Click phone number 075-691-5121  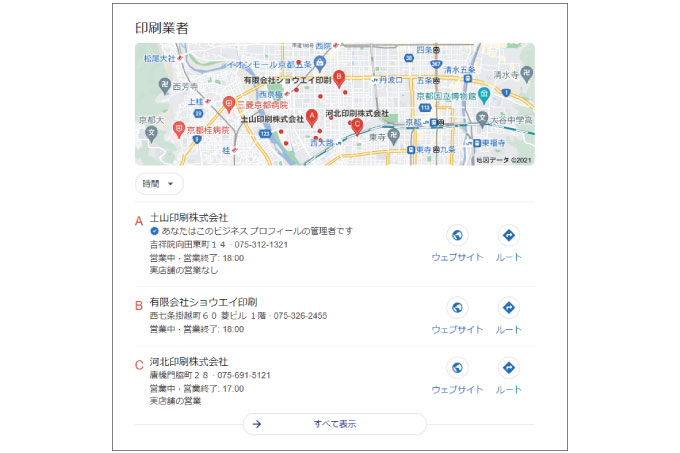pyautogui.click(x=244, y=375)
